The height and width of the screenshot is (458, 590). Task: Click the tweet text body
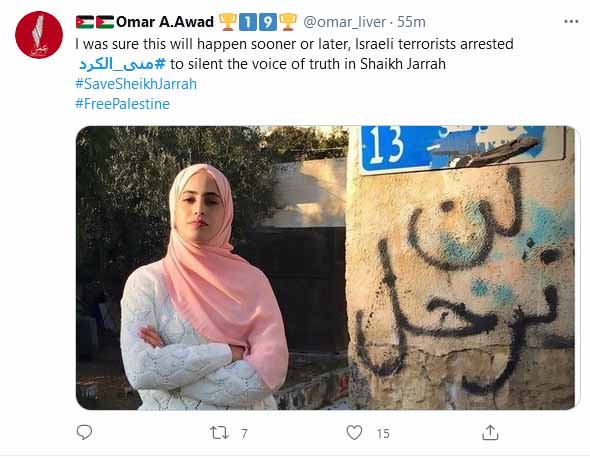point(294,54)
